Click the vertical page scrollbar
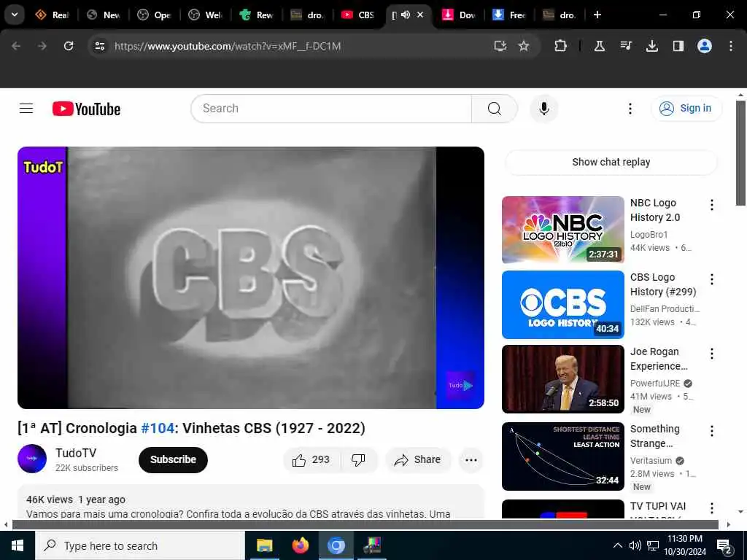This screenshot has height=560, width=747. point(740,152)
